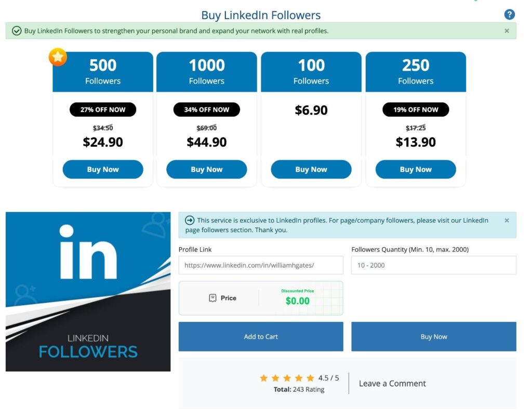Click the LinkedIn Followers product image

pyautogui.click(x=88, y=291)
